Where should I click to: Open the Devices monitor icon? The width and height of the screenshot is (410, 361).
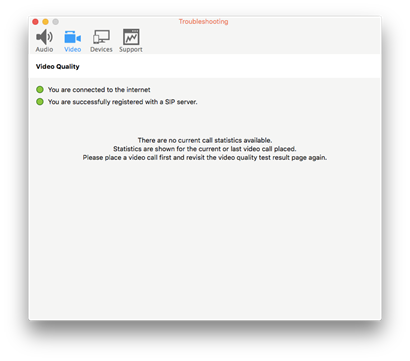pos(101,37)
